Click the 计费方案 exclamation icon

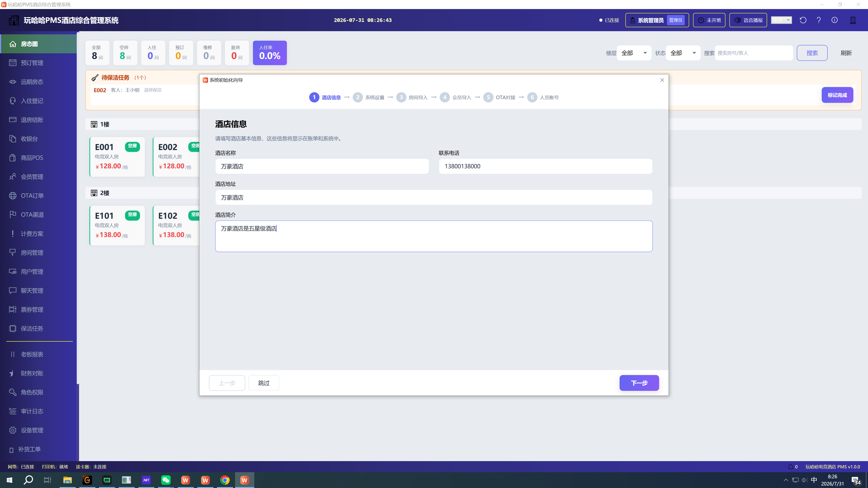pyautogui.click(x=12, y=234)
